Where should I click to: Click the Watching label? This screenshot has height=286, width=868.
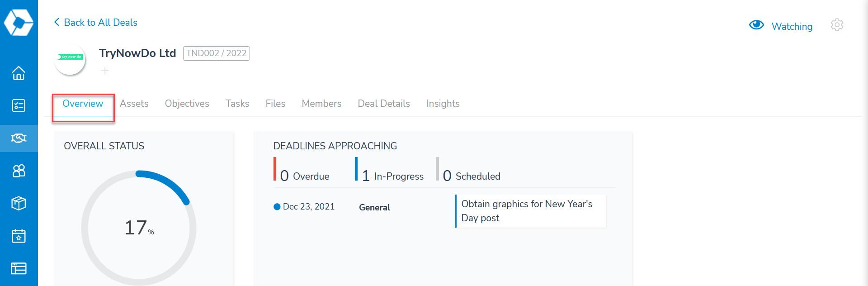click(x=792, y=26)
